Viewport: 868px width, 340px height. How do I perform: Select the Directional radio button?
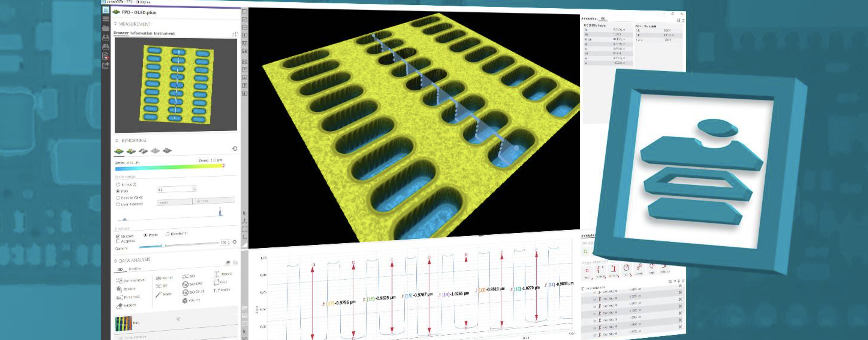pos(168,234)
